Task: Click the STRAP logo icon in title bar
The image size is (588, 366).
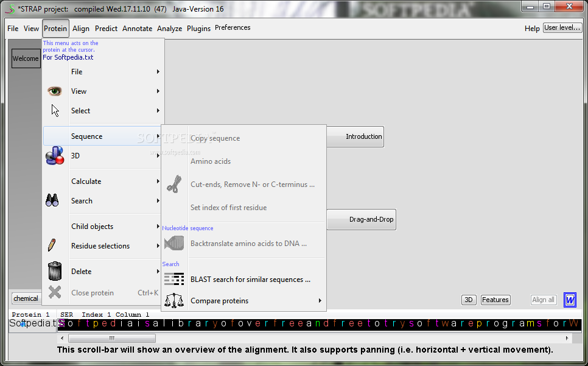Action: click(x=10, y=9)
